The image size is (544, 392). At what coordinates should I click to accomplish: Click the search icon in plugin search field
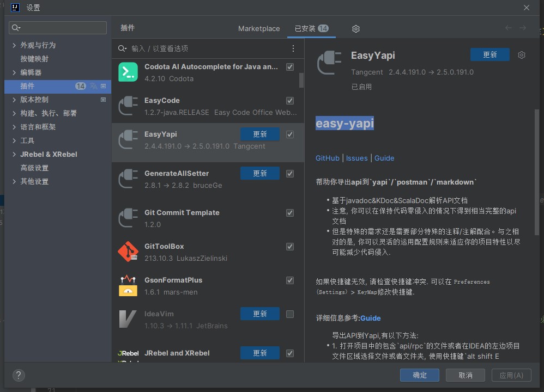click(122, 48)
